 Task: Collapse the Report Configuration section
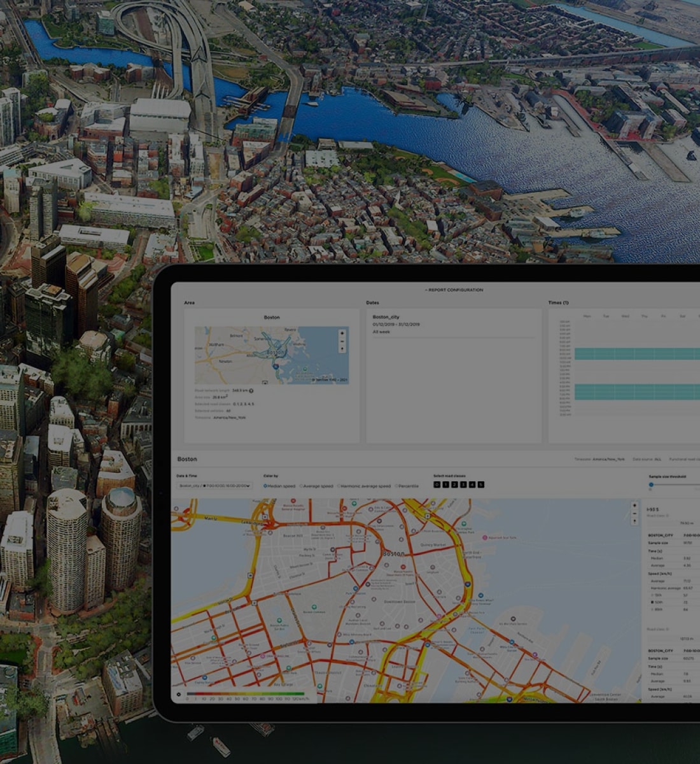tap(454, 290)
